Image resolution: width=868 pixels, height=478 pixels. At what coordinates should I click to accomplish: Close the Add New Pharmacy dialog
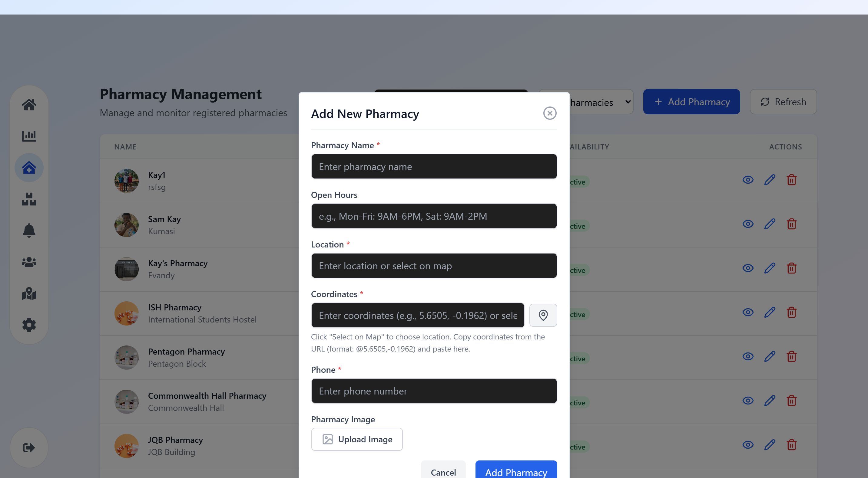(550, 113)
